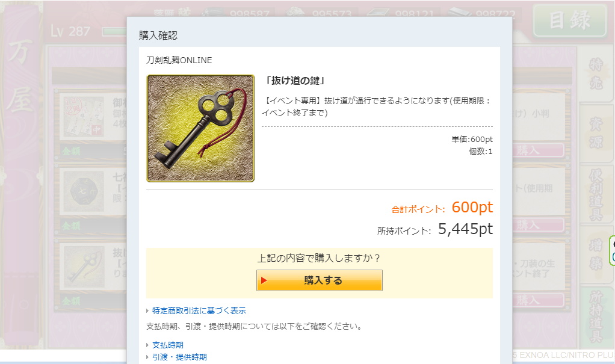Click the red arrow icon on 購入する
The width and height of the screenshot is (615, 364).
tap(264, 280)
